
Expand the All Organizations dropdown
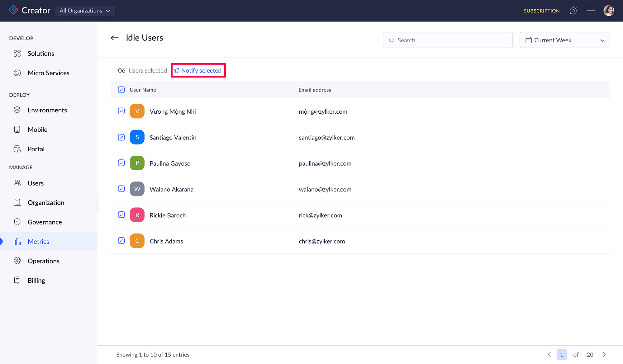coord(85,11)
